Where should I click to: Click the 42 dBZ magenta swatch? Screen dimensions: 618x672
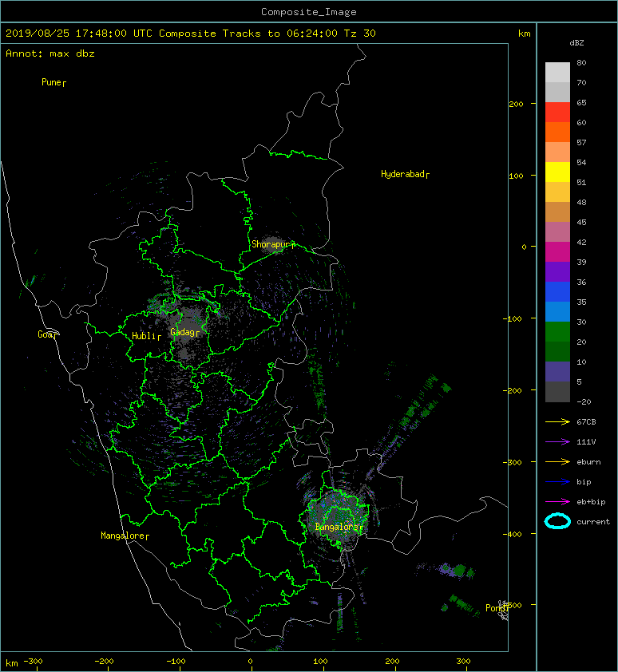coord(557,251)
